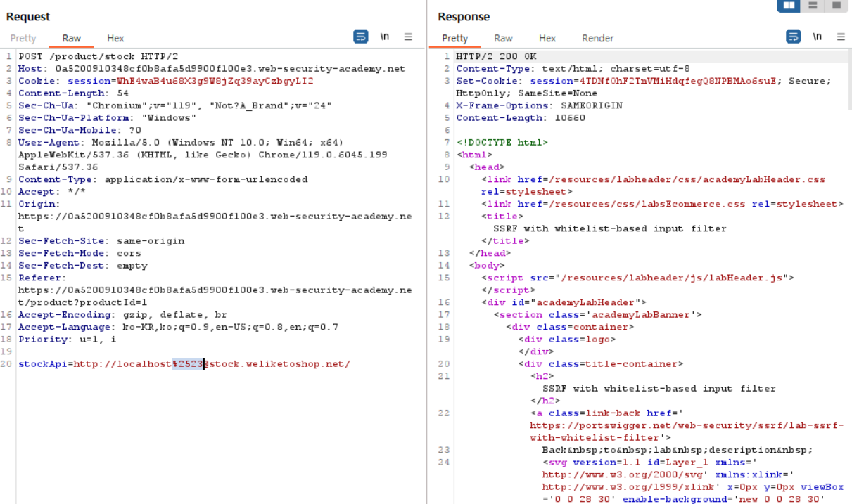This screenshot has height=504, width=852.
Task: Click the <!DOCTYPE html> line
Action: coord(502,143)
